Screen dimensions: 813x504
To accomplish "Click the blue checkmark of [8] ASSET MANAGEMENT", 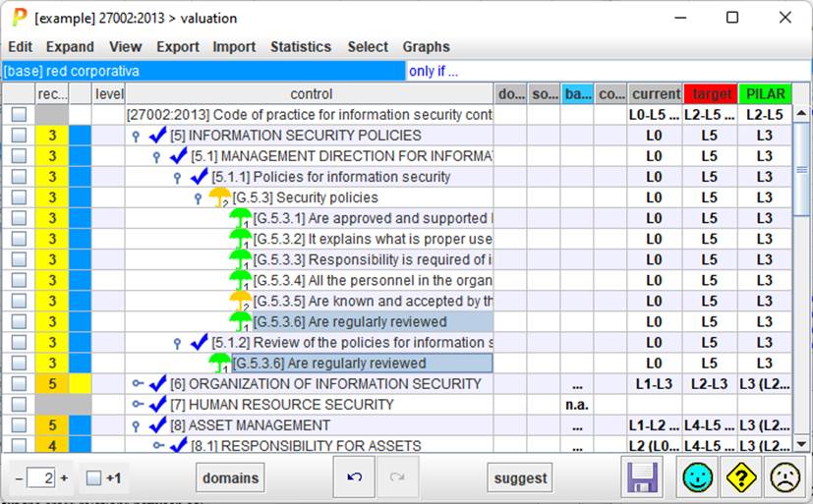I will (x=157, y=425).
